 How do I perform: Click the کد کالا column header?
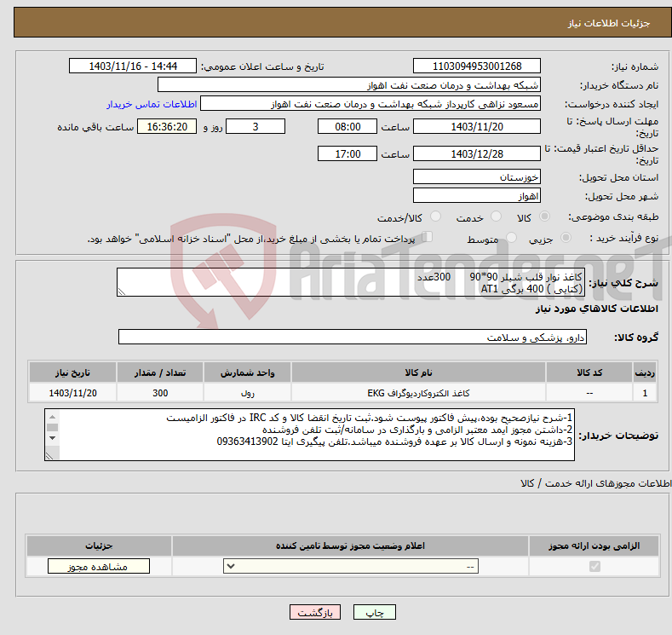pos(589,372)
